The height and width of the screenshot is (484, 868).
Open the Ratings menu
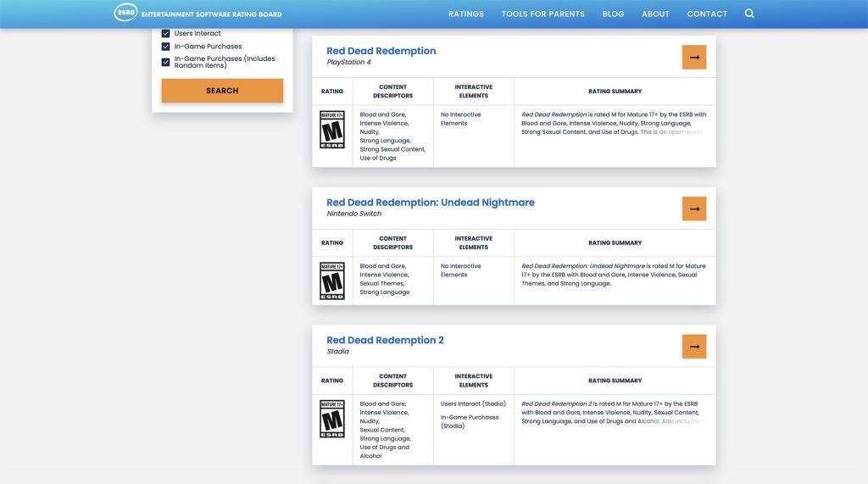click(466, 14)
